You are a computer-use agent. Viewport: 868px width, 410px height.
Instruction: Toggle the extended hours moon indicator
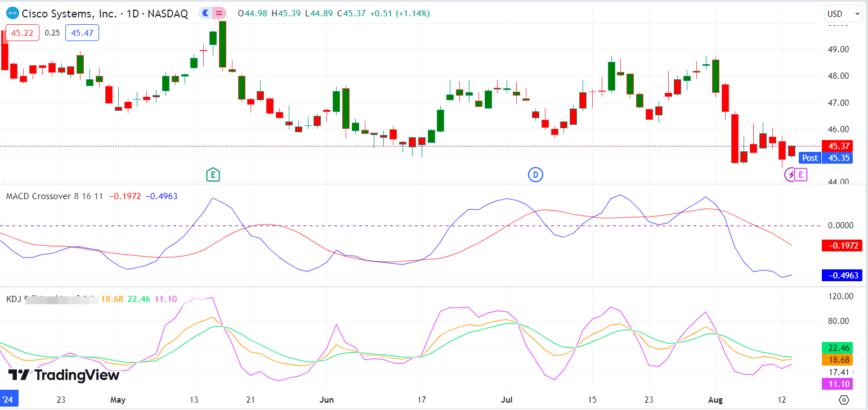point(206,13)
